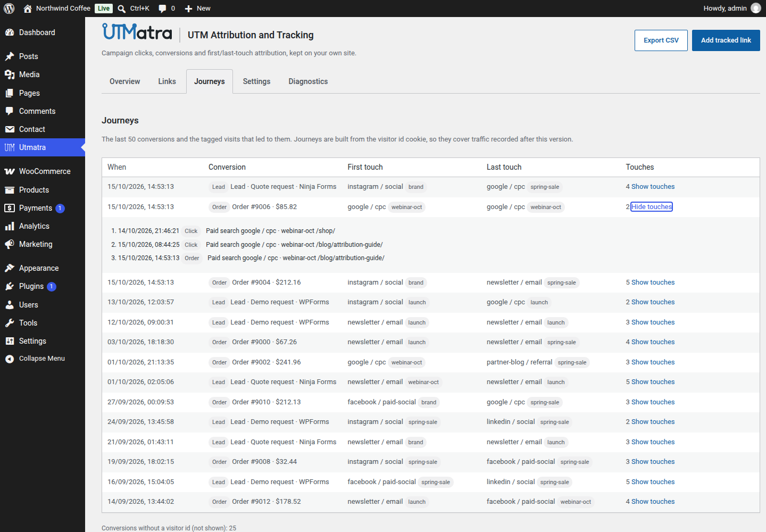Click the Export CSV button
Viewport: 766px width, 532px height.
pyautogui.click(x=661, y=40)
